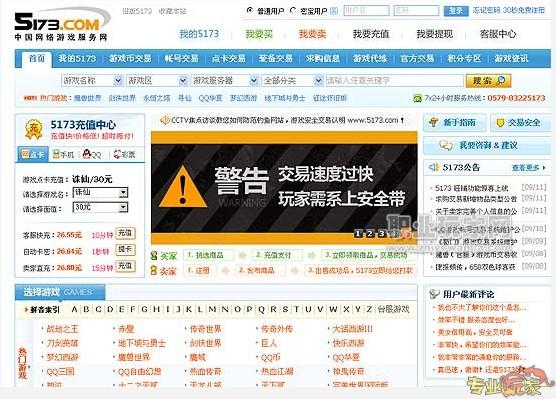Viewport: 556px width, 399px height.
Task: Open the 游戏币交易 navigation tab
Action: pos(130,59)
